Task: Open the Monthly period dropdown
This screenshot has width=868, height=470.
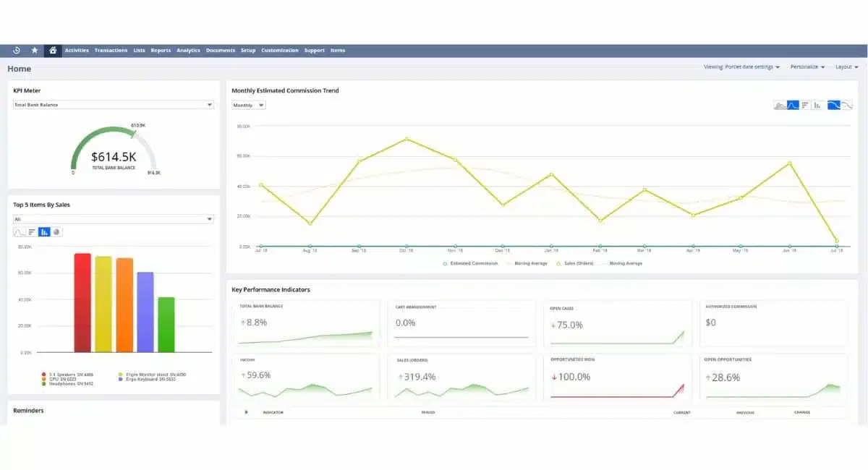Action: 249,105
